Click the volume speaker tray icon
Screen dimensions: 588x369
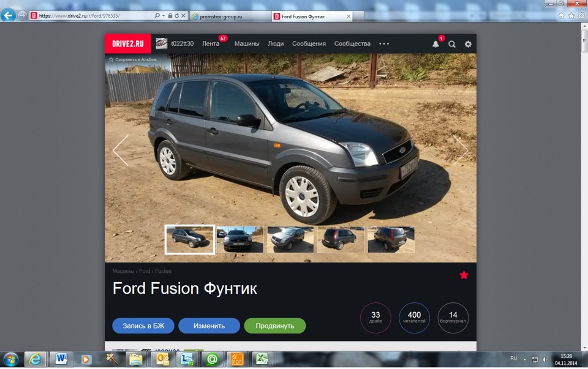545,360
